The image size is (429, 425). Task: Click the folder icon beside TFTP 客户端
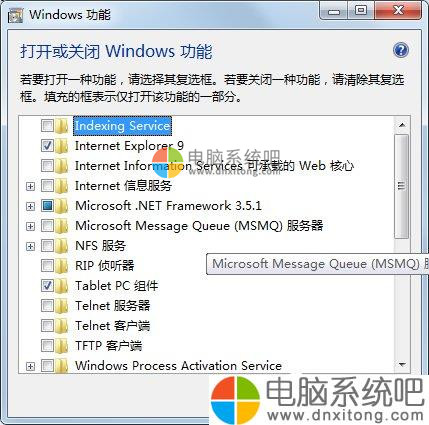[62, 346]
